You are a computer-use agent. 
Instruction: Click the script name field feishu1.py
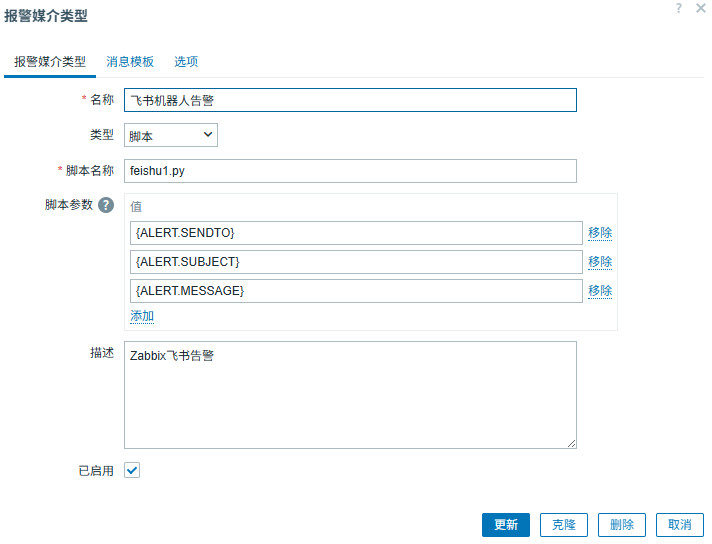350,171
